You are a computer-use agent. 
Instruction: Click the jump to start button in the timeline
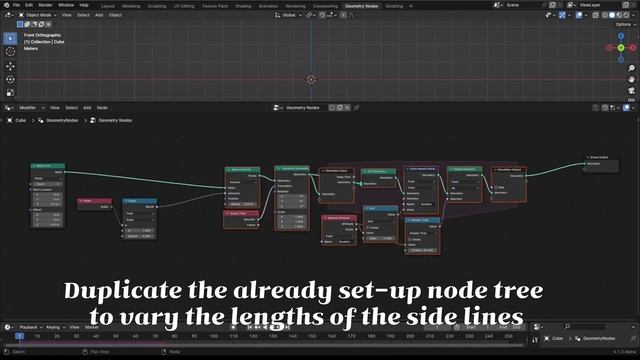[250, 327]
